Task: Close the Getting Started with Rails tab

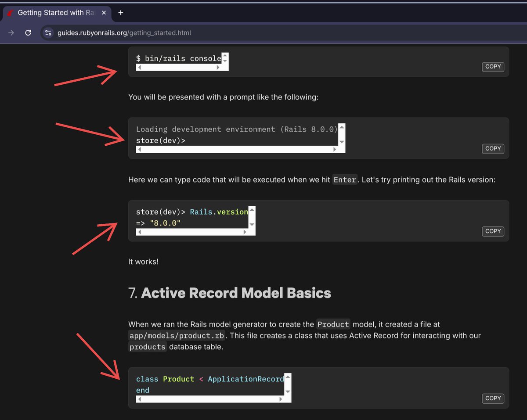Action: (x=104, y=13)
